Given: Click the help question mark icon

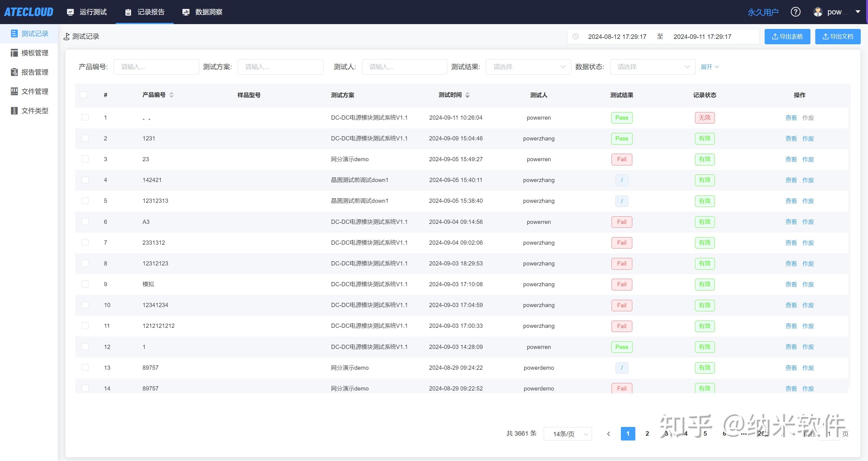Looking at the screenshot, I should pos(795,12).
